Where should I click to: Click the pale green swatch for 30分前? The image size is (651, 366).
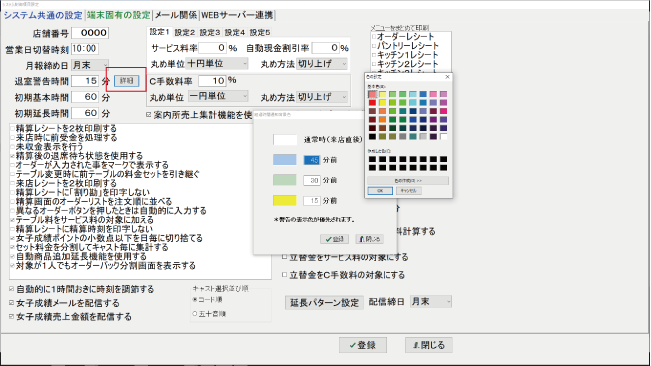tap(285, 180)
